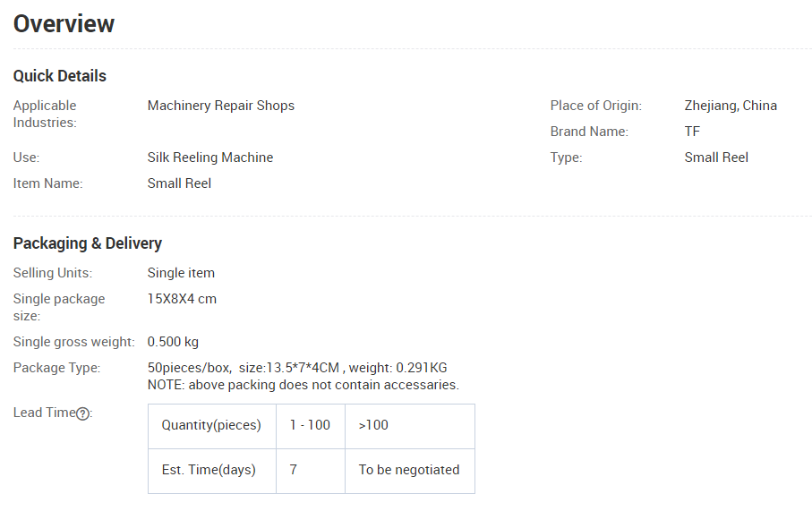Select the Type Small Reel value
Viewport: 812px width, 511px height.
716,158
